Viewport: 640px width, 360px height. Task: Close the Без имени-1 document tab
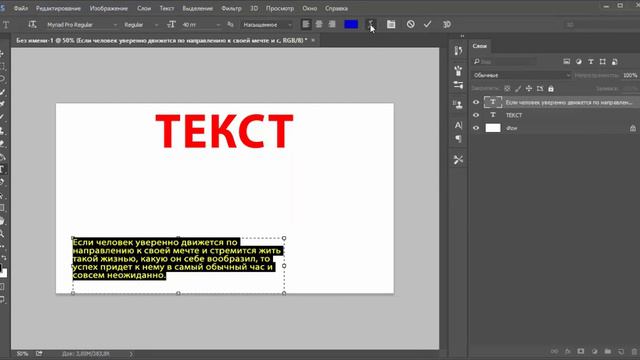[313, 40]
